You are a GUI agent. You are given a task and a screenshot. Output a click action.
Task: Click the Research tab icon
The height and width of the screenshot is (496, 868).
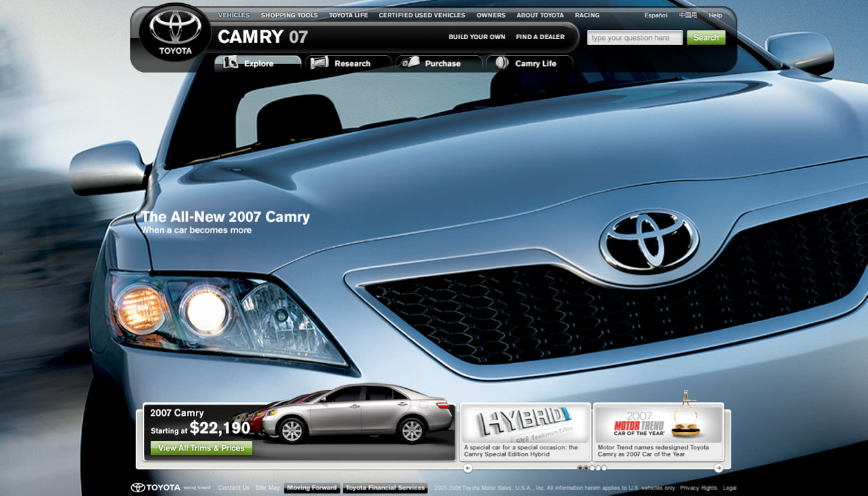point(319,63)
